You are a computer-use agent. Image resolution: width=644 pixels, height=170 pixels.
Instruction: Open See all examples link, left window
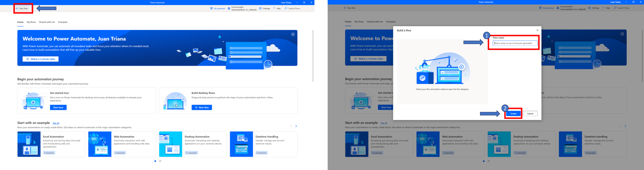pyautogui.click(x=56, y=123)
